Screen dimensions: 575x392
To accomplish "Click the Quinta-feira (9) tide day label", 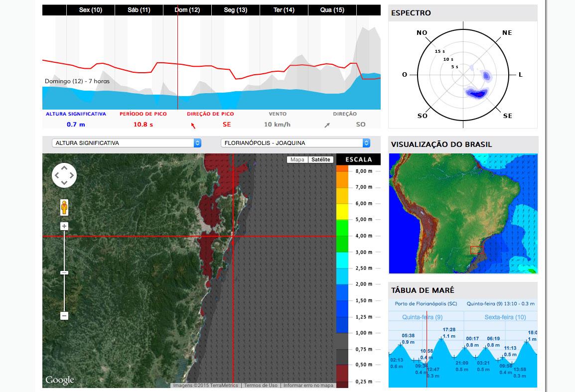I will coord(423,317).
